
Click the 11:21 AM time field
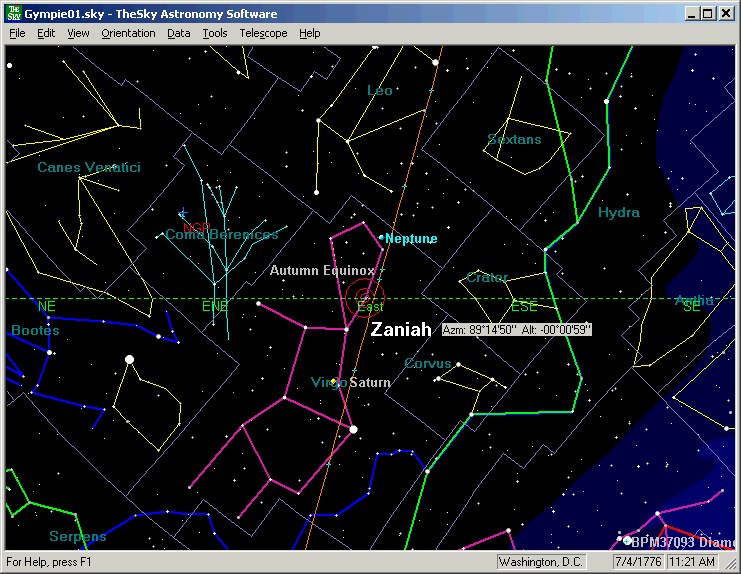691,562
